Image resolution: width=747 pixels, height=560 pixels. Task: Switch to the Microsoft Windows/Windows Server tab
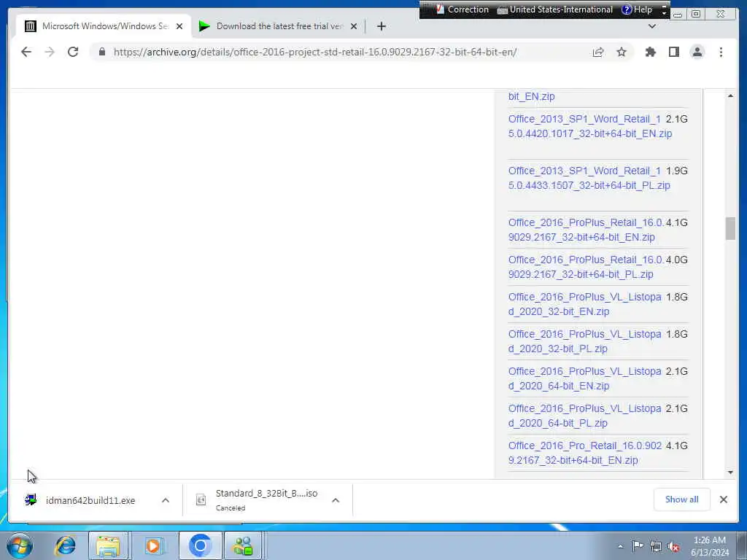(104, 26)
